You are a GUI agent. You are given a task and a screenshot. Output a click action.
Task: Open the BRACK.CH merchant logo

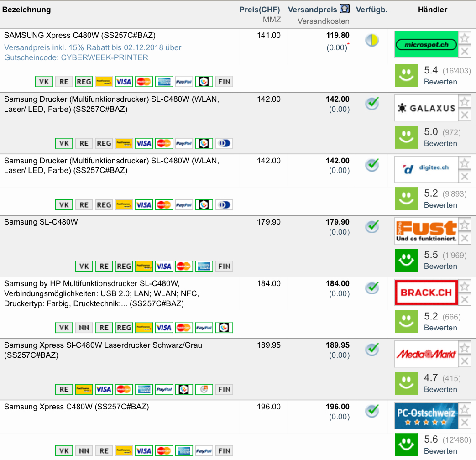[x=426, y=292]
